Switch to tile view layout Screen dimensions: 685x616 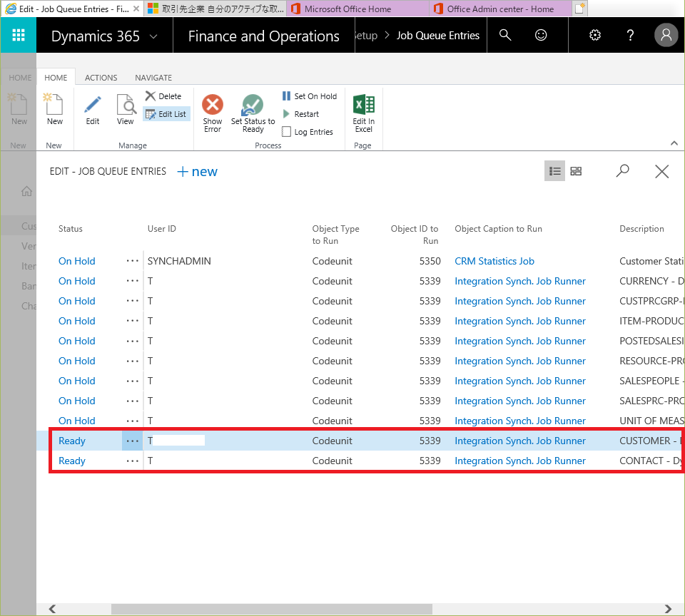(576, 171)
